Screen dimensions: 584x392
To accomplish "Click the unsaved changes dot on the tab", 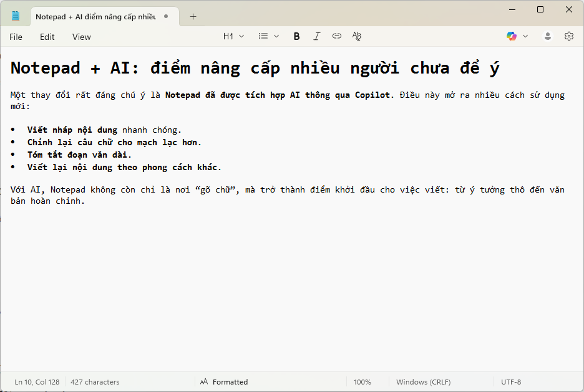I will pos(166,16).
